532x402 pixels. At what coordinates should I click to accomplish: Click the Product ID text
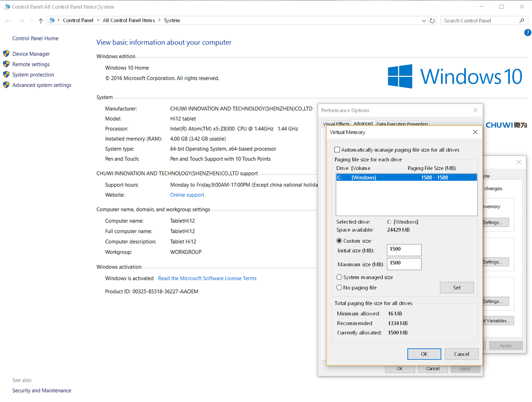pyautogui.click(x=152, y=291)
